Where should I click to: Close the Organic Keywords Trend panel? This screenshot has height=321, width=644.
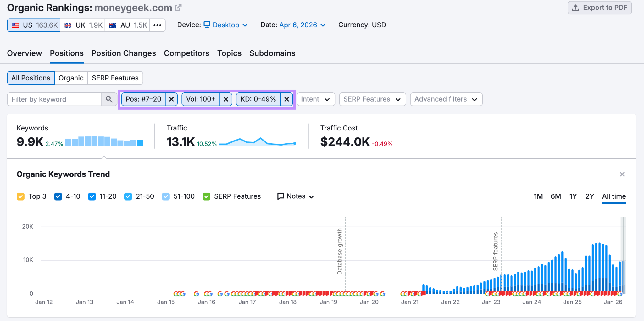pyautogui.click(x=622, y=174)
